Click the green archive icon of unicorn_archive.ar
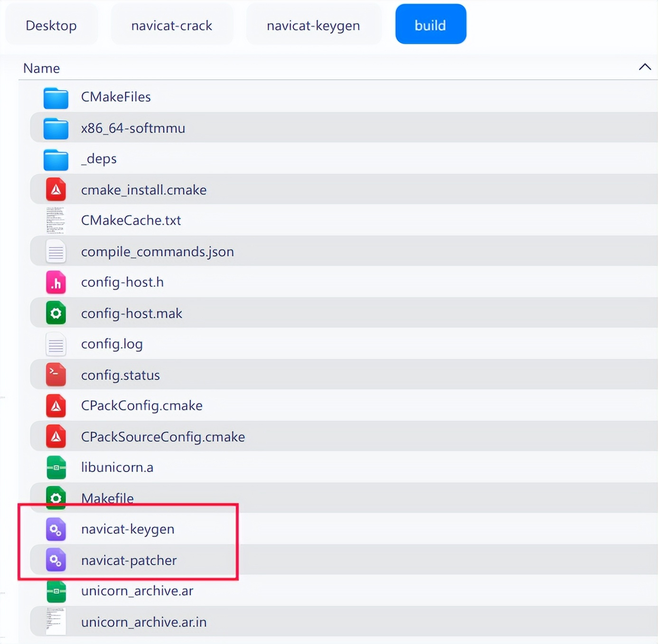Viewport: 658px width, 644px height. click(x=56, y=591)
